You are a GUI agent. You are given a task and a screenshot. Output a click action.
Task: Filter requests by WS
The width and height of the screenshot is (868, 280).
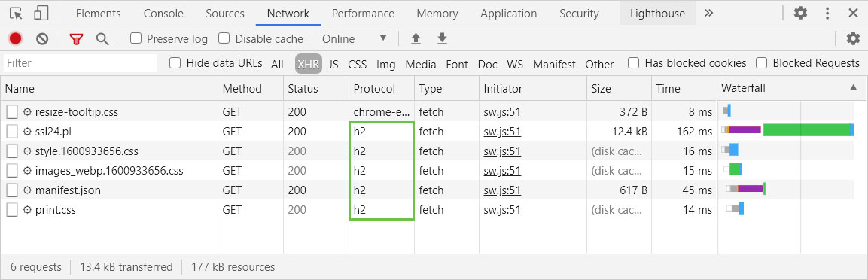pyautogui.click(x=515, y=64)
